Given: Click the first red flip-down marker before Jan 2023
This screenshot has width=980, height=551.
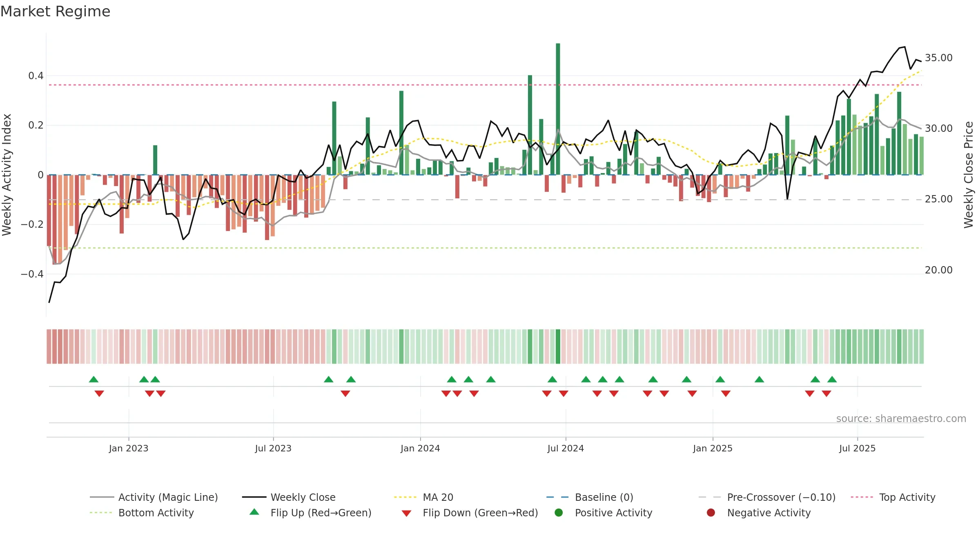Looking at the screenshot, I should coord(99,393).
